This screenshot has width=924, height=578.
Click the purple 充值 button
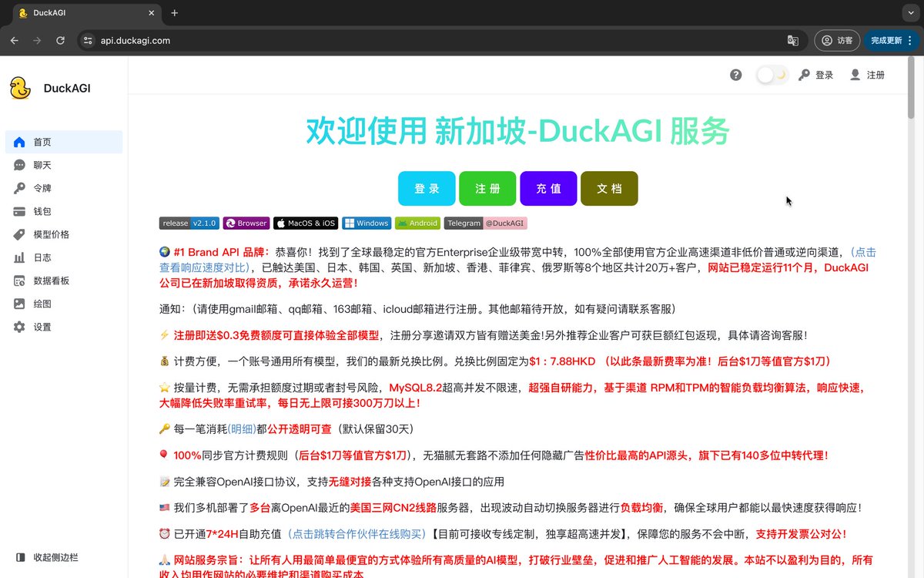pos(548,188)
